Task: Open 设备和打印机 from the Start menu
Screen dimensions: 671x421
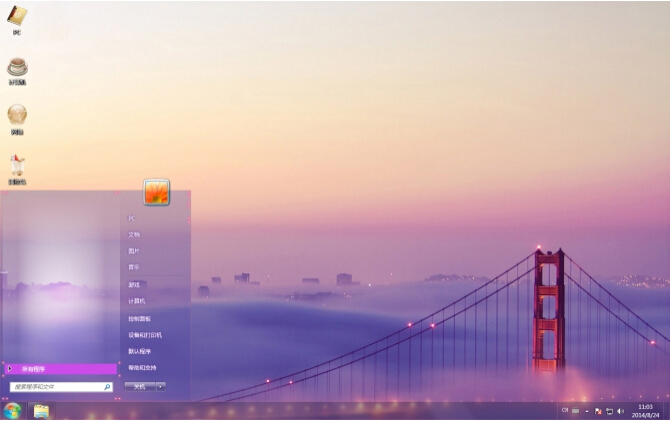Action: pyautogui.click(x=145, y=335)
